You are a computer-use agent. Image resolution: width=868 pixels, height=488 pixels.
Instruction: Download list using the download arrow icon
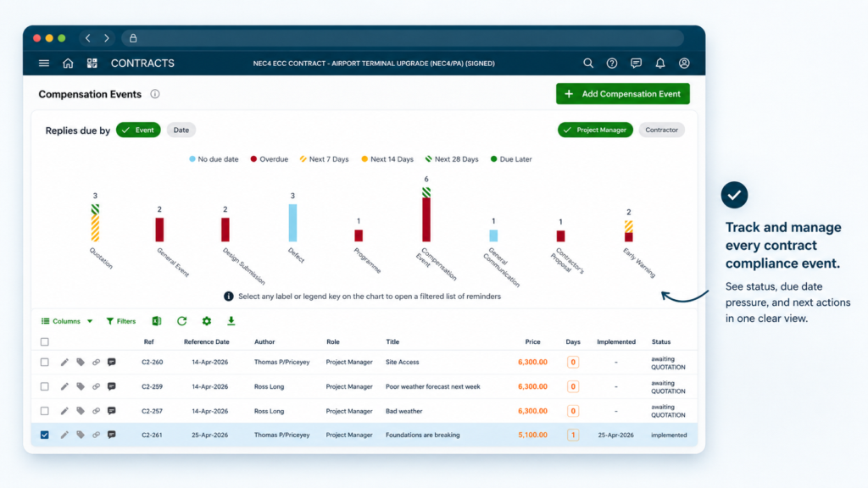tap(231, 321)
